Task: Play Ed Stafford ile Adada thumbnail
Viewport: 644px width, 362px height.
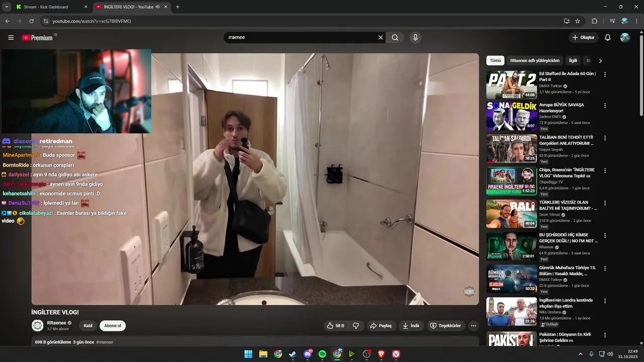Action: [x=511, y=85]
